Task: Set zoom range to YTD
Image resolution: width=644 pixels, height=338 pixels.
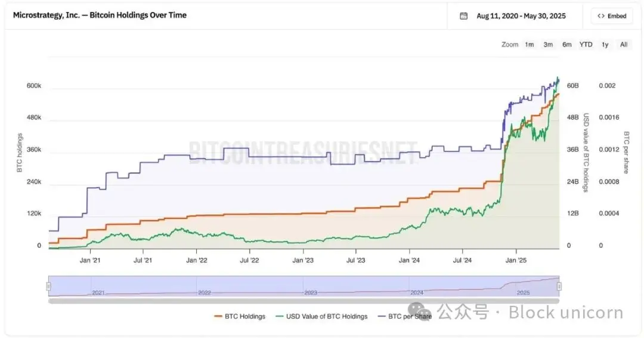Action: [586, 45]
